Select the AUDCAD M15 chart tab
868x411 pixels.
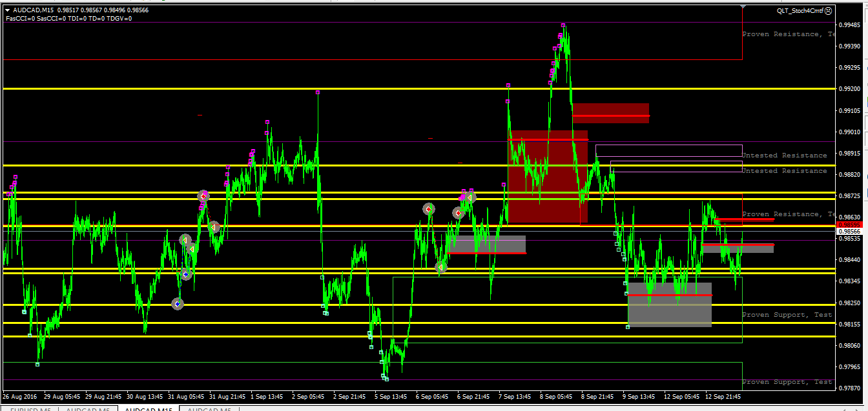tap(149, 409)
